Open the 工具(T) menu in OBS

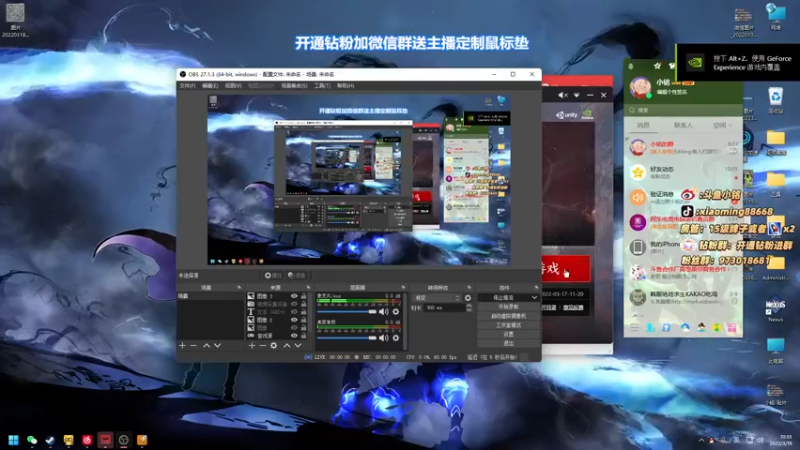tap(322, 86)
